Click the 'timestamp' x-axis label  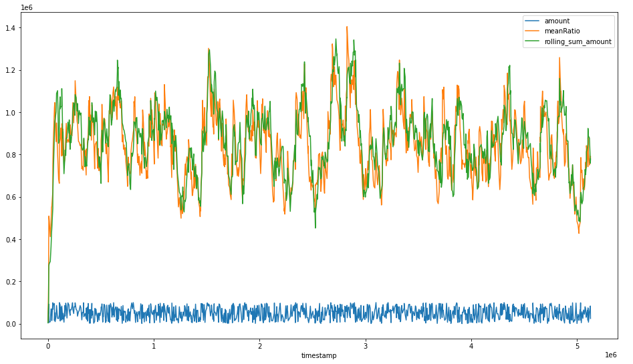[319, 356]
